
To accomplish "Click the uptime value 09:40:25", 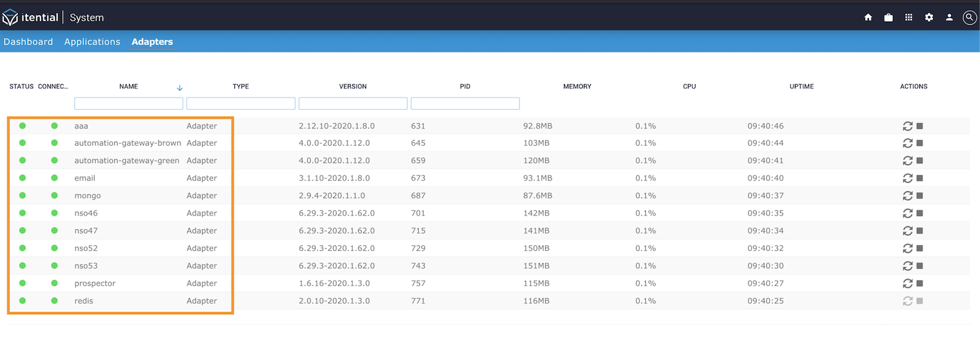I will (x=766, y=301).
